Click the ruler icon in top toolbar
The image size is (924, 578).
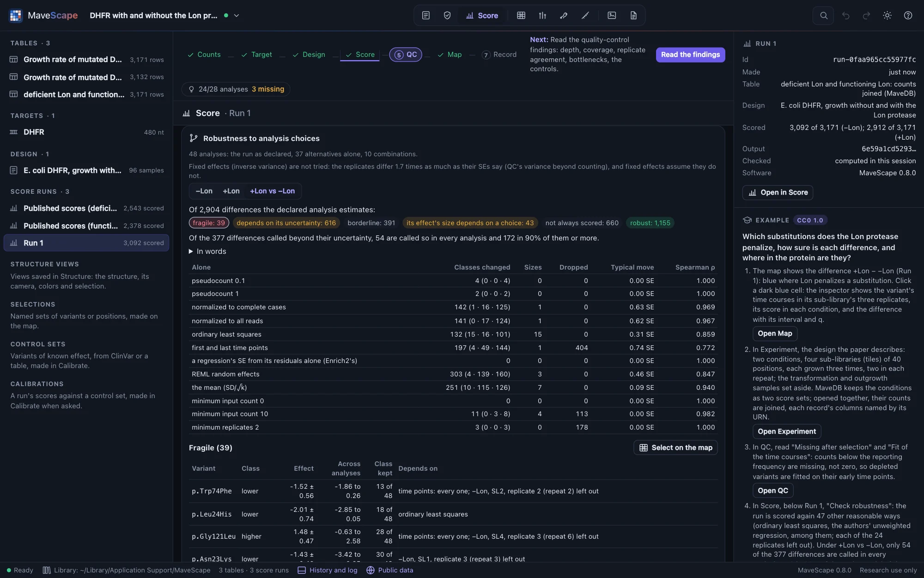tap(585, 15)
